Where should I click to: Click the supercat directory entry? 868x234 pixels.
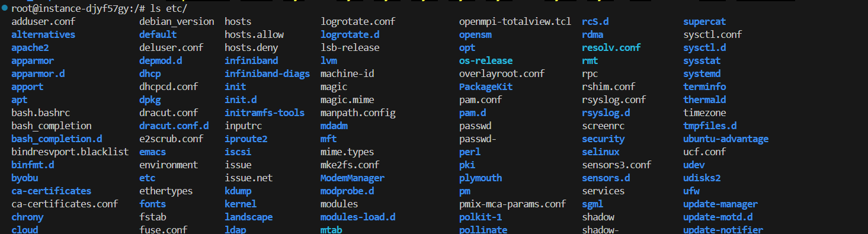coord(704,21)
